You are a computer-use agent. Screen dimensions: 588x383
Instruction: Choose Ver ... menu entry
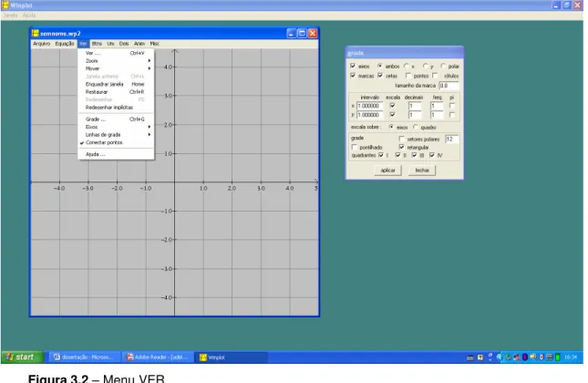pyautogui.click(x=116, y=53)
